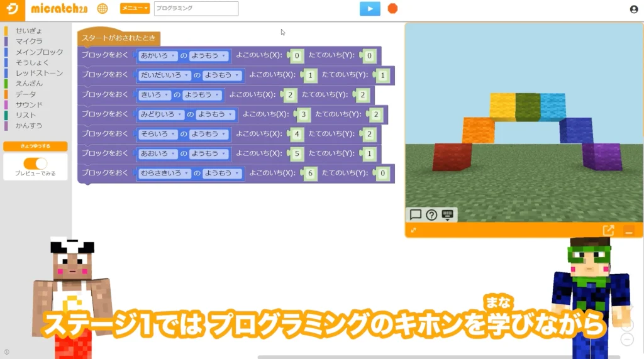Click X value 4 in そらいろ row
Viewport: 644px width, 359px height.
tap(297, 135)
